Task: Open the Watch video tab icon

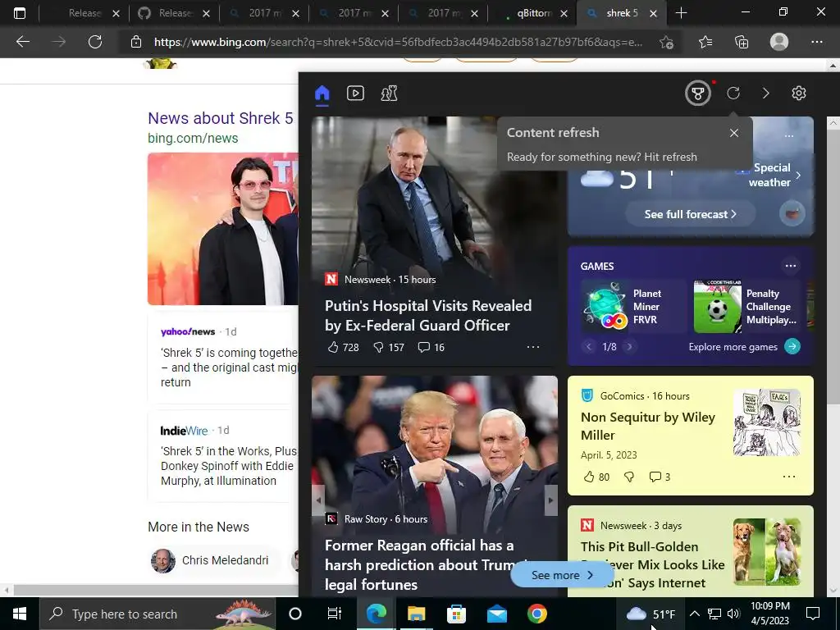Action: (355, 94)
